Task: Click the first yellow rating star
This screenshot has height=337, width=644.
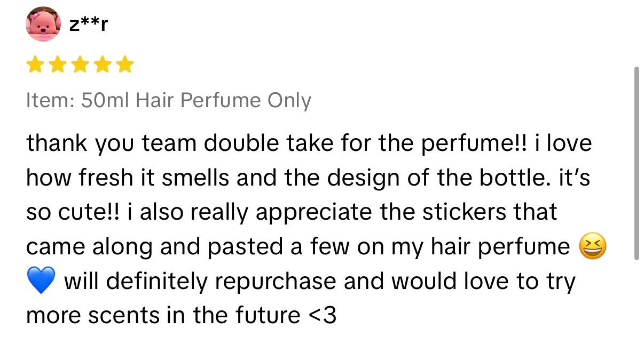Action: [x=35, y=66]
